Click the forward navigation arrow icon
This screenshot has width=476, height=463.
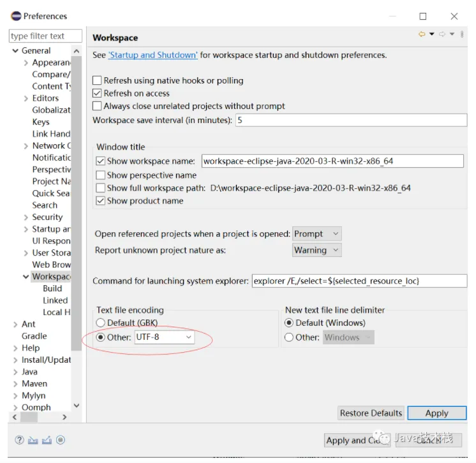442,34
